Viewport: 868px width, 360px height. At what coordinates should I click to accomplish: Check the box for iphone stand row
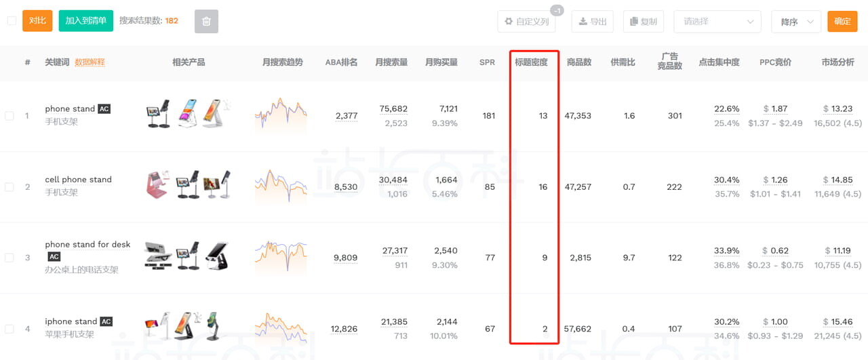point(9,329)
